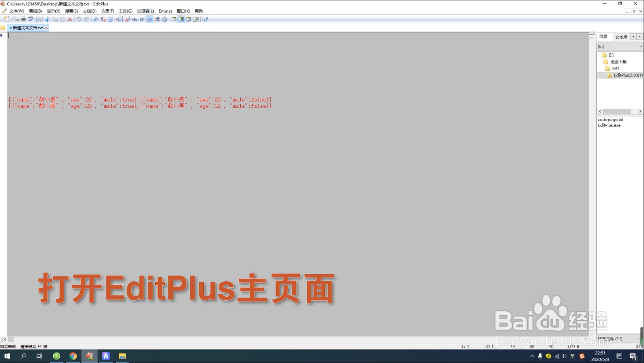Viewport: 644px width, 363px height.
Task: Click the Cut scissors icon
Action: (x=47, y=19)
